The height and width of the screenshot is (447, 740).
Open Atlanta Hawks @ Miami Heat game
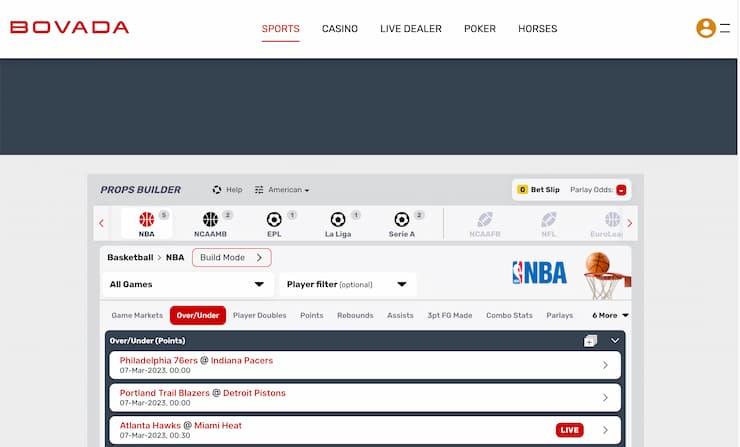coord(365,430)
